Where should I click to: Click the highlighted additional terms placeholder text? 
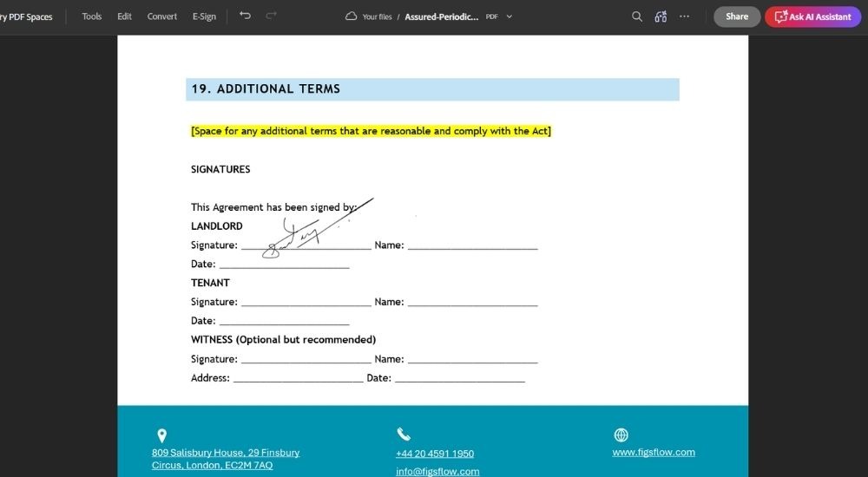(x=371, y=131)
